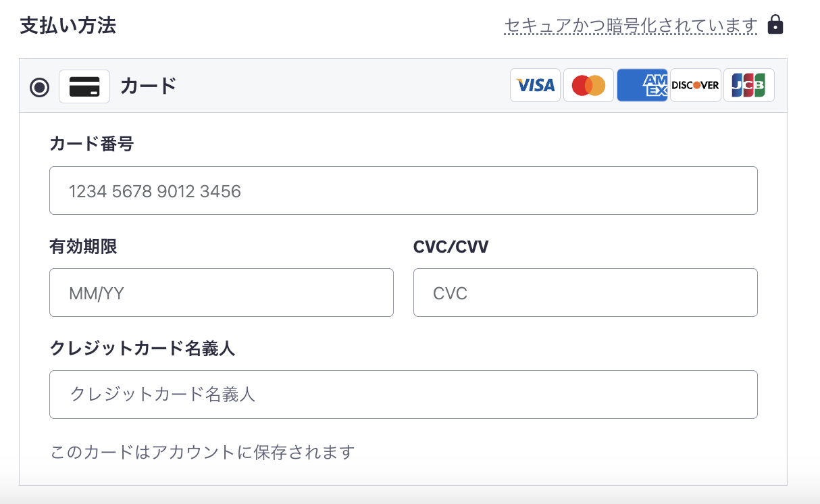Click the Mastercard logo
The width and height of the screenshot is (820, 504).
(588, 85)
